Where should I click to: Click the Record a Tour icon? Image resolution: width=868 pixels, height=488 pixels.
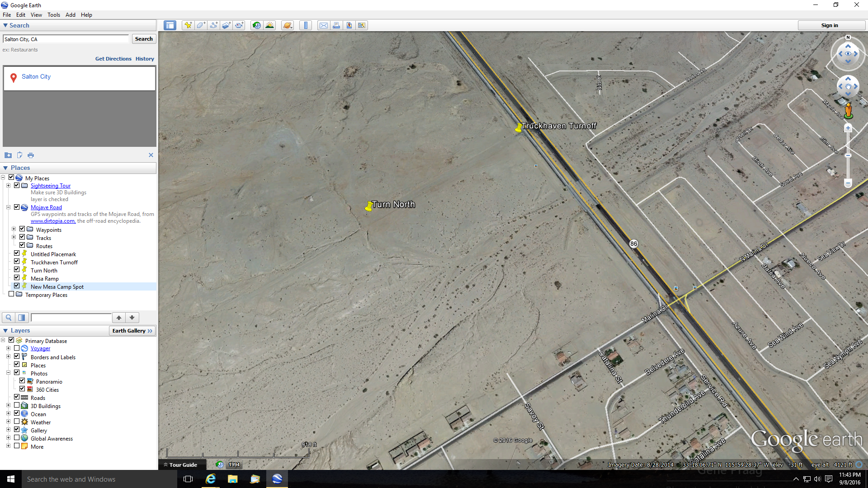pyautogui.click(x=239, y=25)
